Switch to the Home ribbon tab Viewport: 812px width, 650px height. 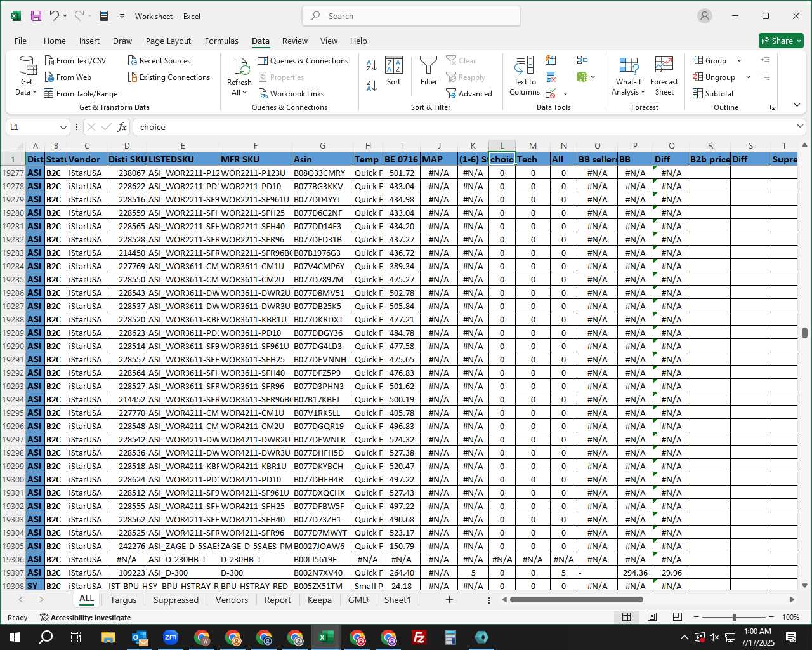tap(55, 41)
